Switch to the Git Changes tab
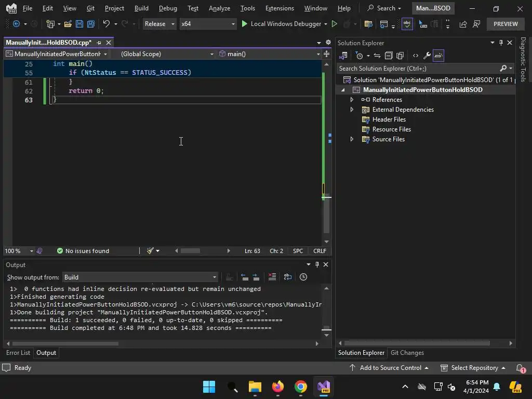The height and width of the screenshot is (399, 532). pyautogui.click(x=407, y=353)
